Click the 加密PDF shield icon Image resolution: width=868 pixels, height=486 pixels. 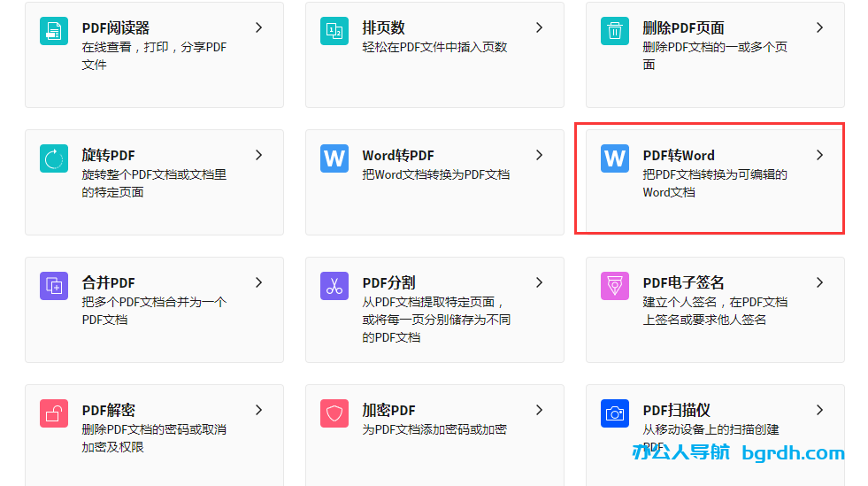click(334, 413)
